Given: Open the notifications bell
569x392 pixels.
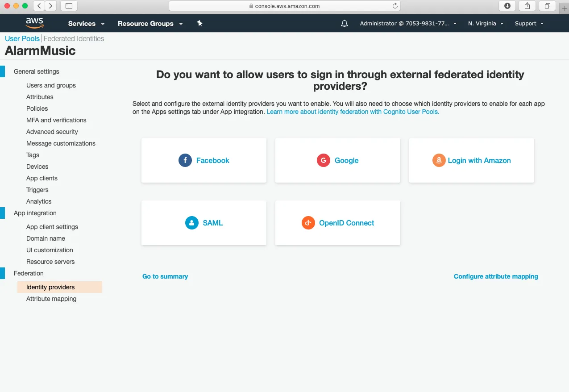Looking at the screenshot, I should pyautogui.click(x=345, y=24).
